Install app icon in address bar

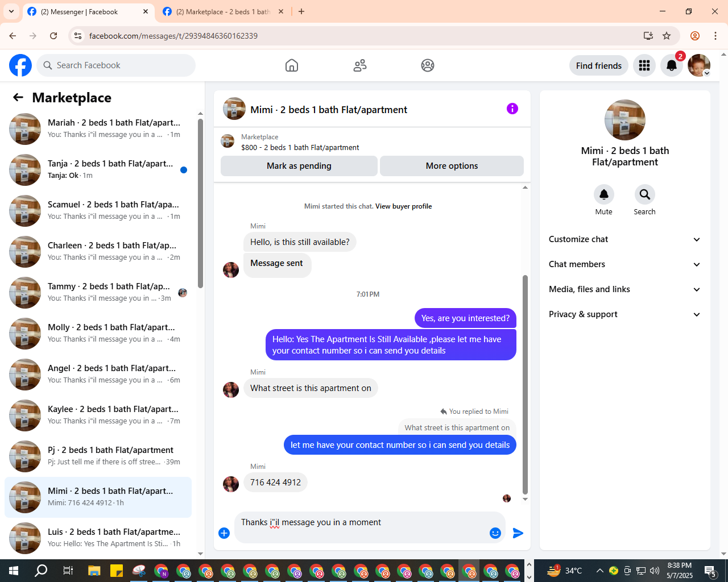click(x=648, y=36)
